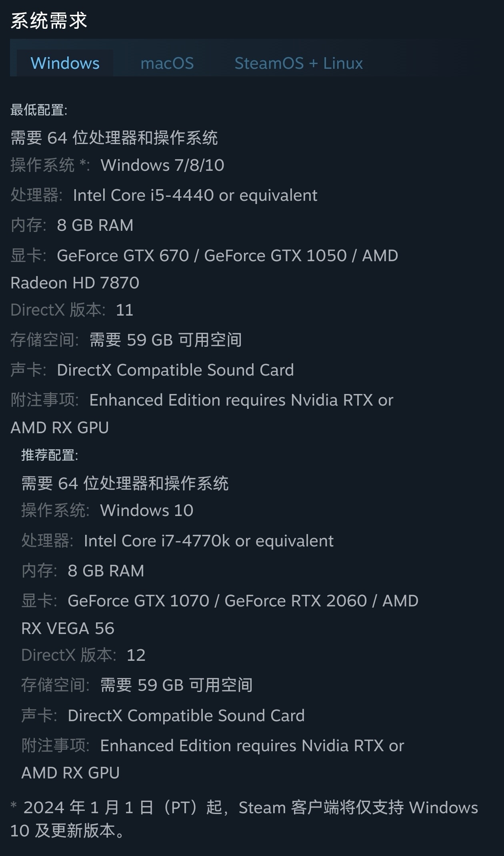Click the RX VEGA 56 text
504x856 pixels.
(x=68, y=628)
